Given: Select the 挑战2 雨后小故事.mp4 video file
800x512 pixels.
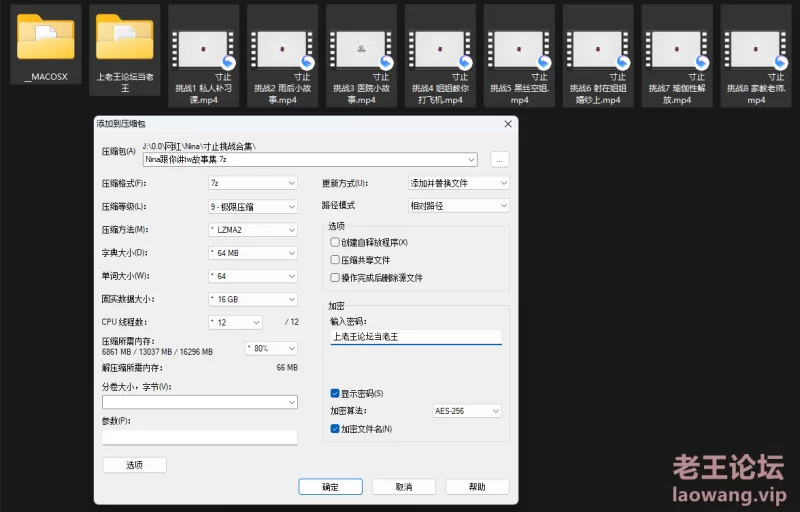Looking at the screenshot, I should tap(282, 56).
